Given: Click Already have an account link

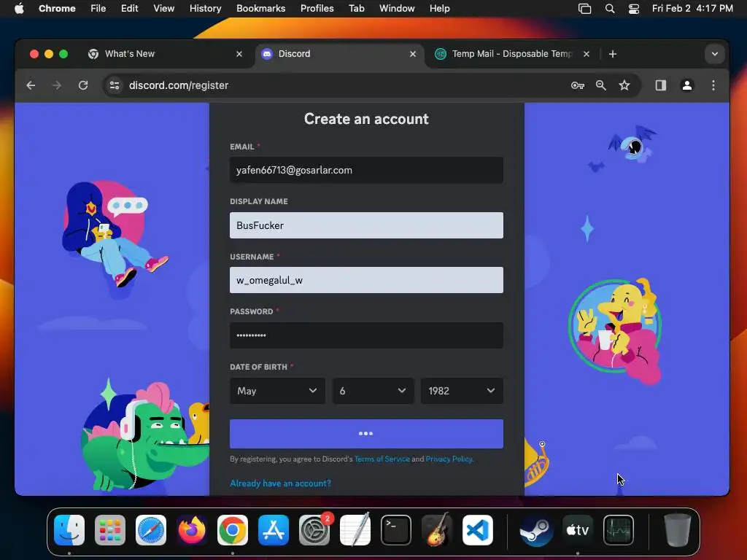Looking at the screenshot, I should pyautogui.click(x=280, y=483).
